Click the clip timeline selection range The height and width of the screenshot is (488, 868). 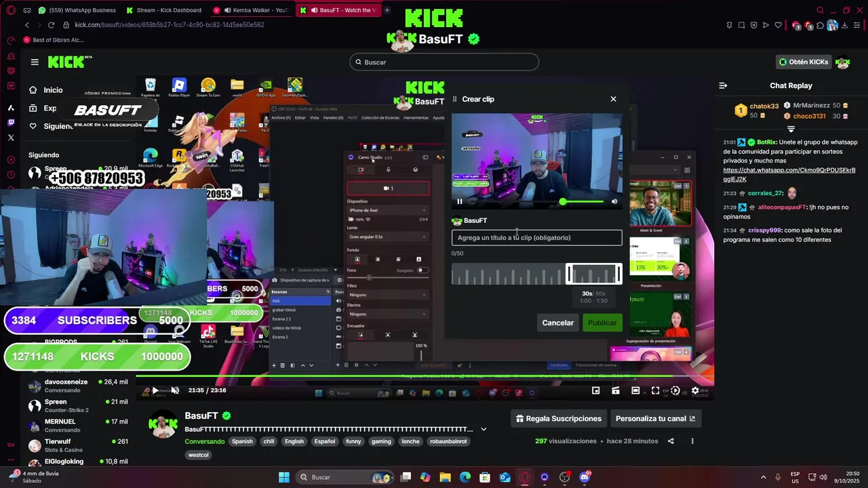point(594,274)
